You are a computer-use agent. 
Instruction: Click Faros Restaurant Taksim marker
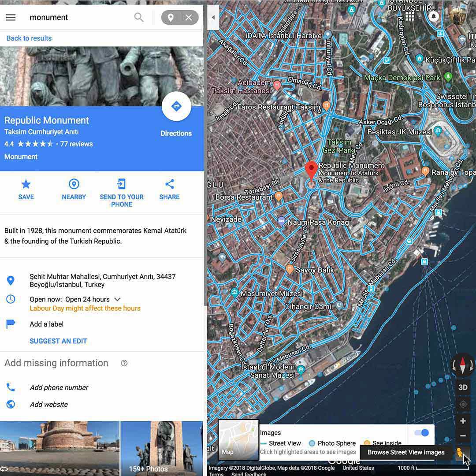pos(326,106)
